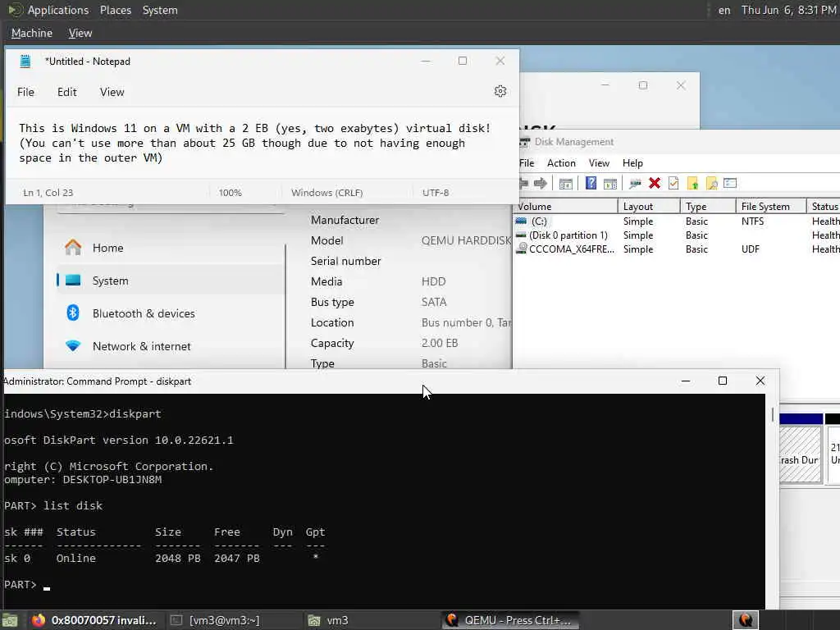Click UTF-8 encoding in status bar

coord(436,193)
